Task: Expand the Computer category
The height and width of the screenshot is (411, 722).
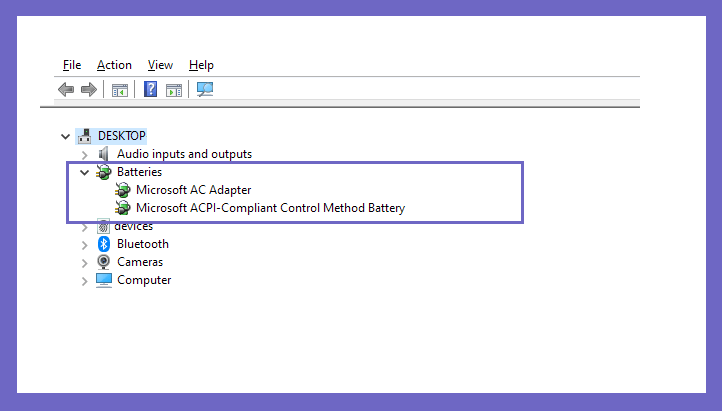Action: (x=84, y=281)
